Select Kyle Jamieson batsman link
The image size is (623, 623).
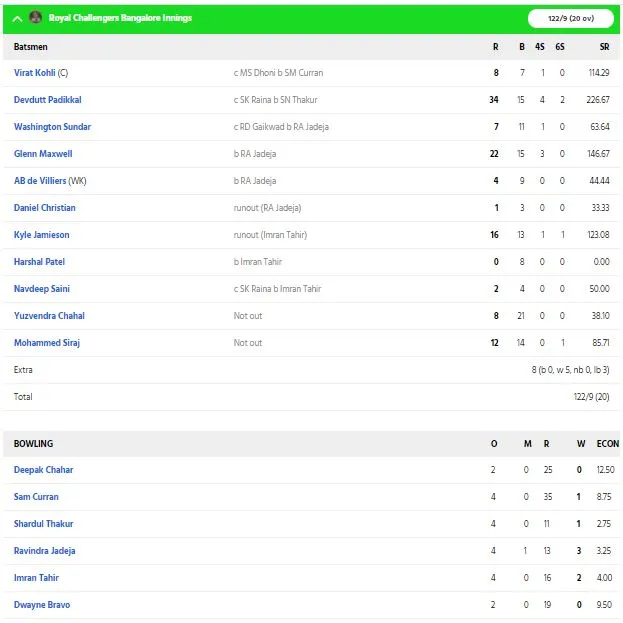coord(41,235)
